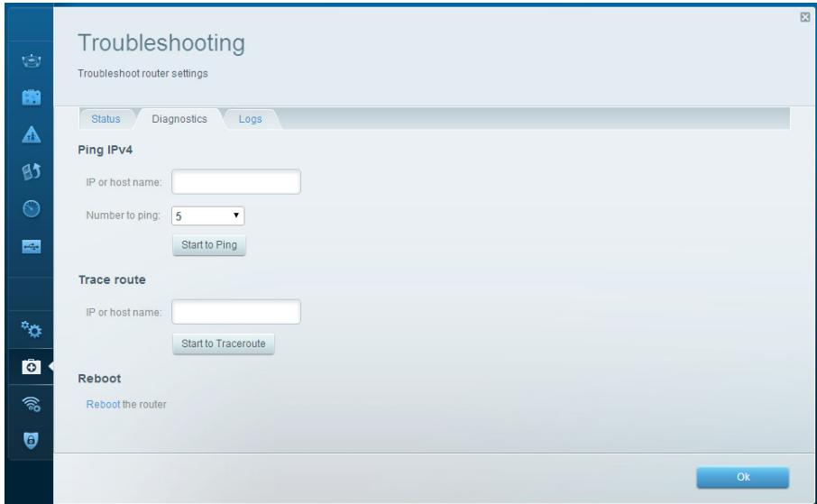Open Connectivity settings gears icon

(32, 329)
